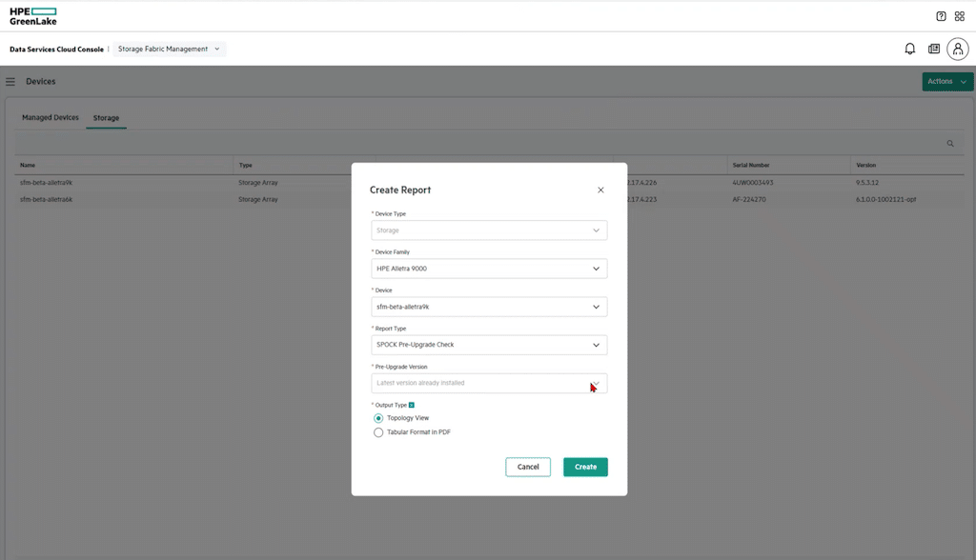Open the Pre-Upgrade Version dropdown
The image size is (976, 560).
489,383
